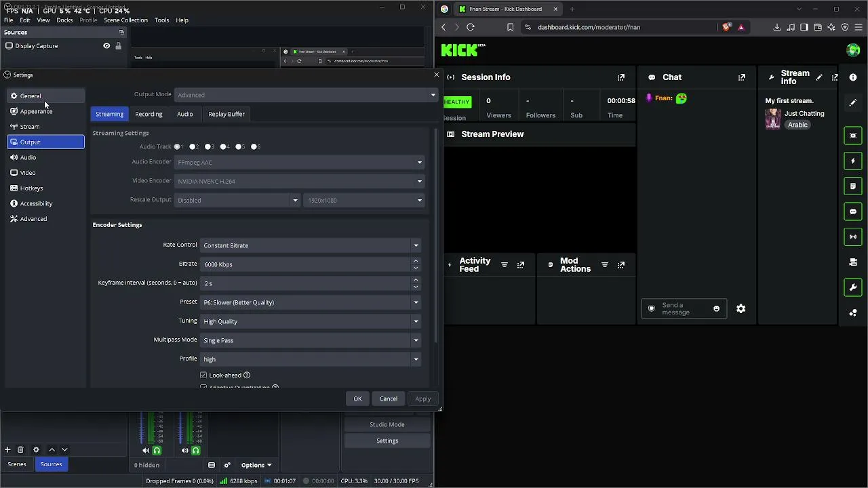Image resolution: width=868 pixels, height=488 pixels.
Task: Open the Hotkeys settings category
Action: (45, 188)
